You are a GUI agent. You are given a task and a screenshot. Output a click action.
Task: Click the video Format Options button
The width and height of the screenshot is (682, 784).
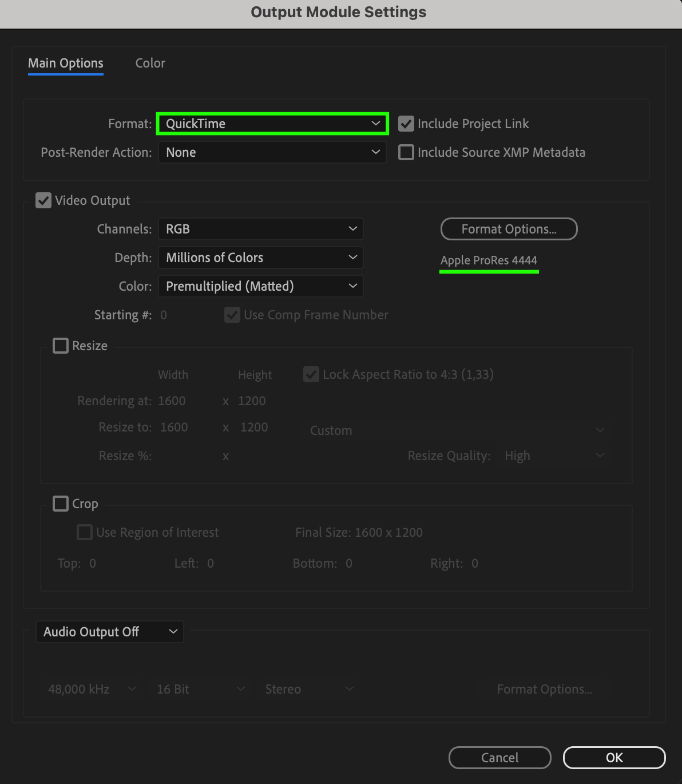click(509, 229)
